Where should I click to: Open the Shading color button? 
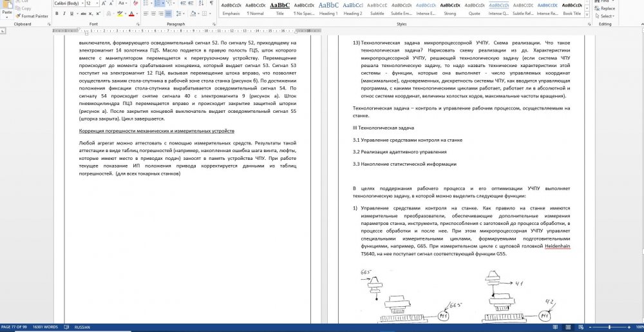[x=193, y=14]
